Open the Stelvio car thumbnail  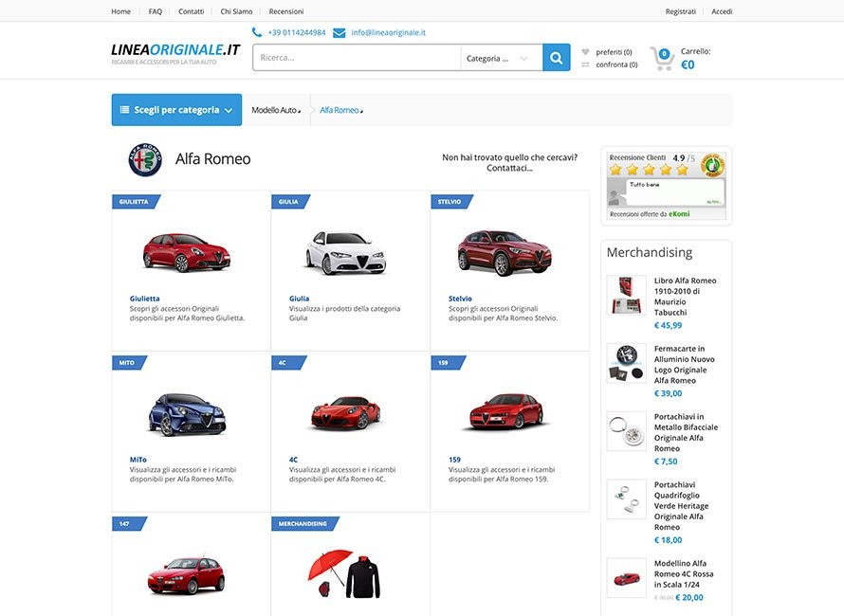click(505, 253)
